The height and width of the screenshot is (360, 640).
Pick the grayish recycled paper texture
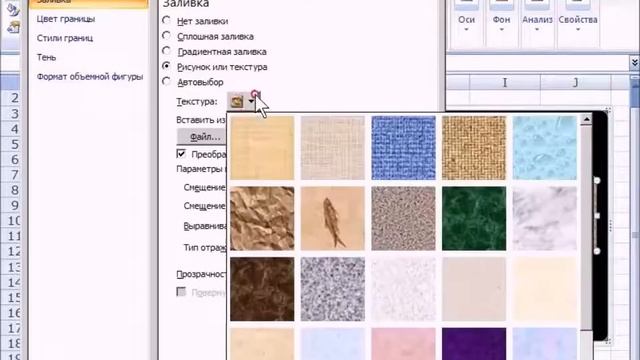(474, 289)
